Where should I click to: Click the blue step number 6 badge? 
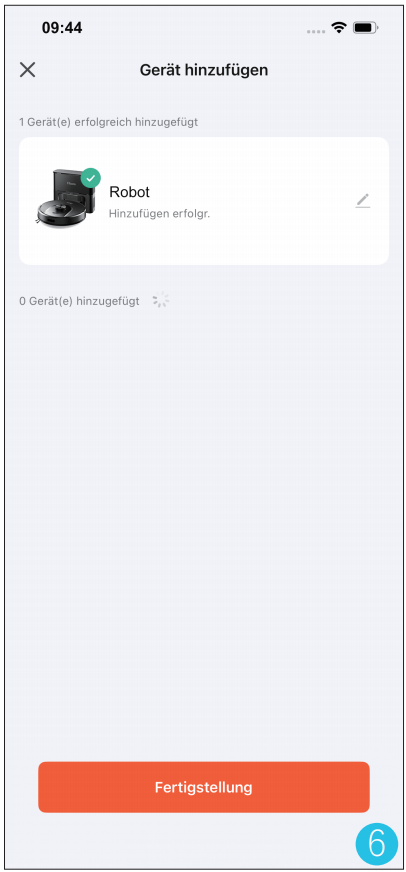tap(377, 844)
